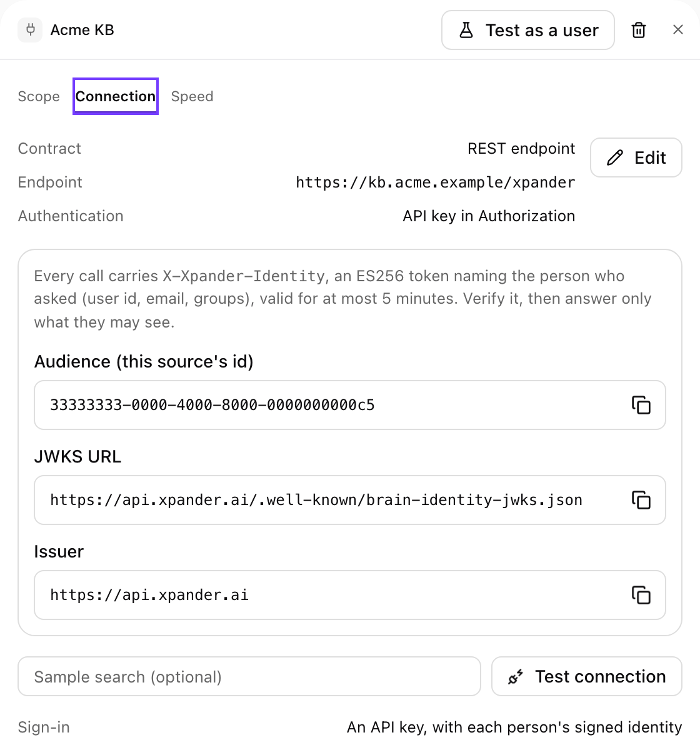Click the JWKS URL heading

[x=77, y=457]
